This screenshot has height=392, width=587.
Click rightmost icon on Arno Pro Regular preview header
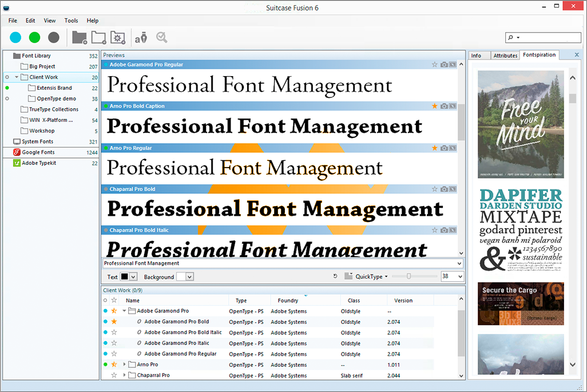tap(453, 148)
